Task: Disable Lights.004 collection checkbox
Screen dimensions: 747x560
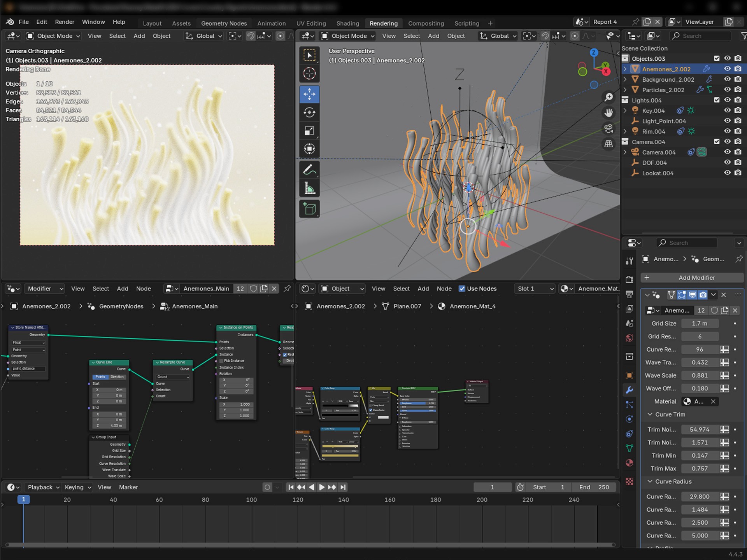Action: coord(717,100)
